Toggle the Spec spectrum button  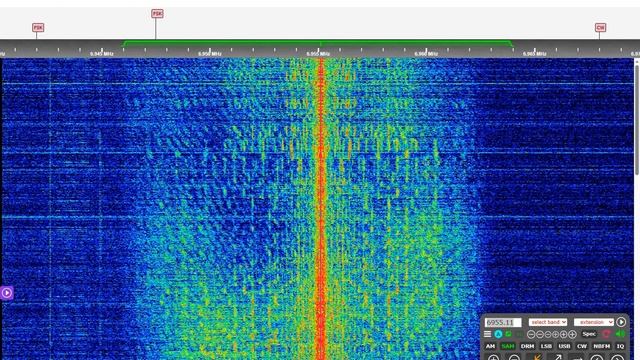click(589, 334)
